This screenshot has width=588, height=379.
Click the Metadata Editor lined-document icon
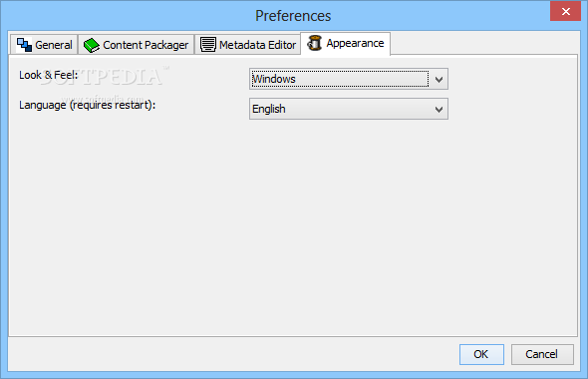click(x=207, y=45)
